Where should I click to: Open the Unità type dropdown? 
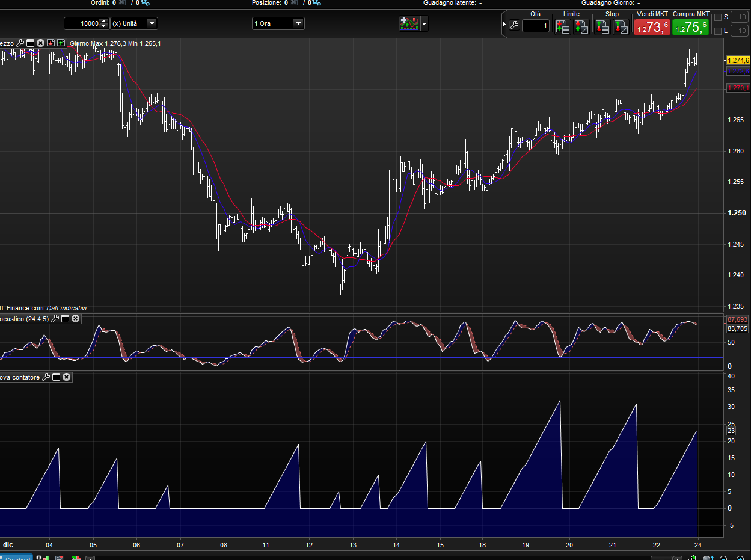point(152,23)
